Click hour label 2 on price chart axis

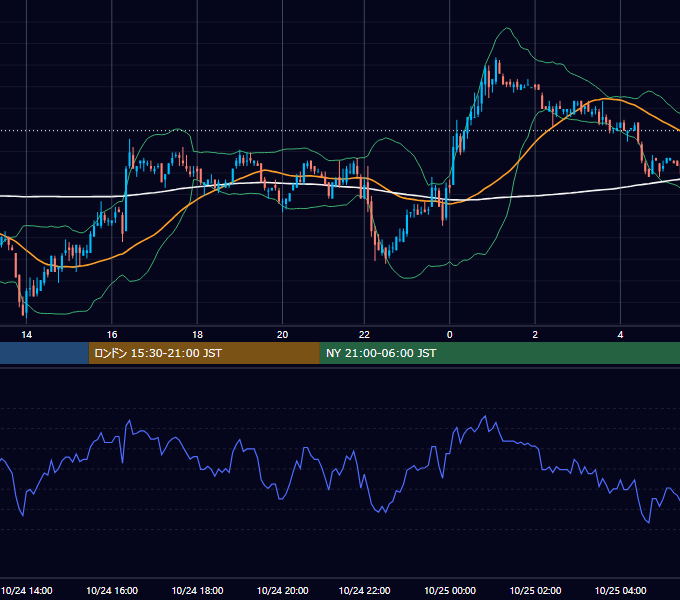coord(535,334)
